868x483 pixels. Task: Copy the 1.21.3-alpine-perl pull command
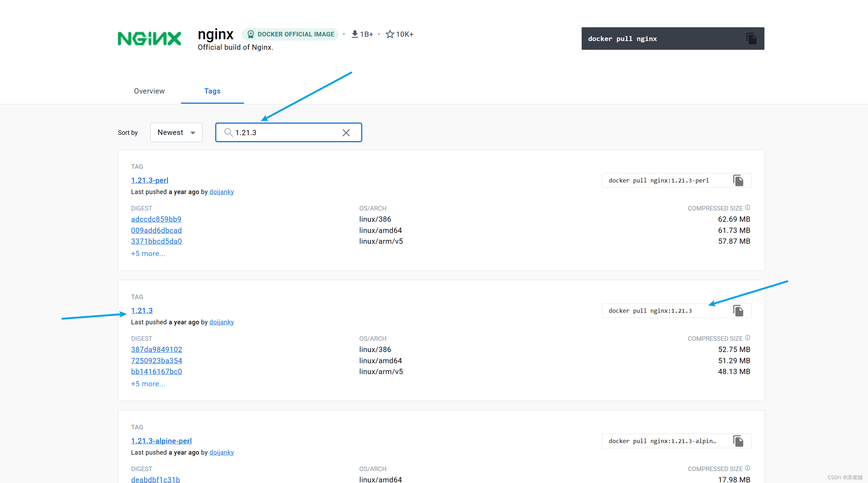[x=738, y=441]
